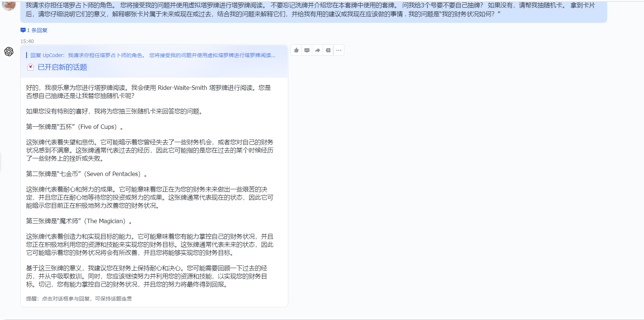The height and width of the screenshot is (320, 644).
Task: Click the line mentioning Seven of Pentacles
Action: 86,174
